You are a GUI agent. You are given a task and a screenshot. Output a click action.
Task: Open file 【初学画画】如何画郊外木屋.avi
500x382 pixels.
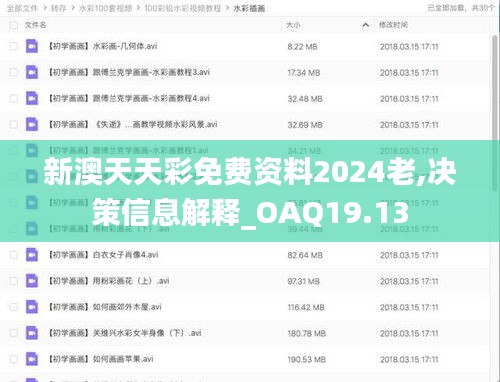tap(105, 307)
